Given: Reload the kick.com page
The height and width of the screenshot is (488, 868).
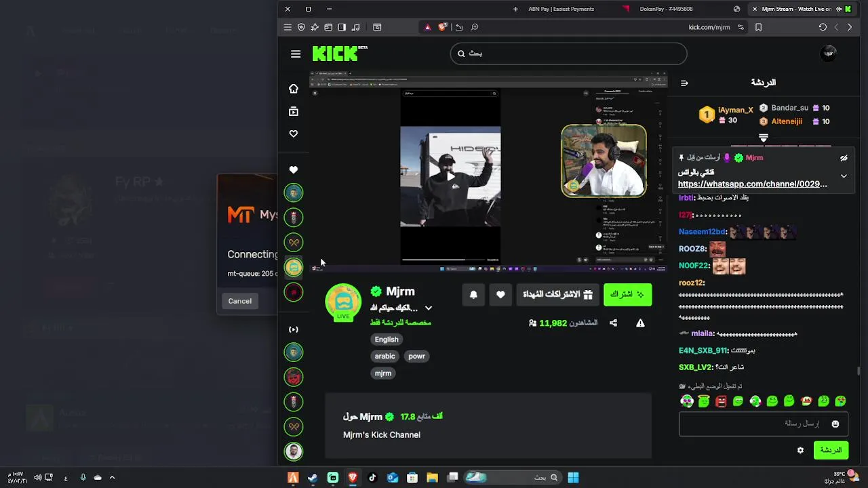Looking at the screenshot, I should pos(823,27).
